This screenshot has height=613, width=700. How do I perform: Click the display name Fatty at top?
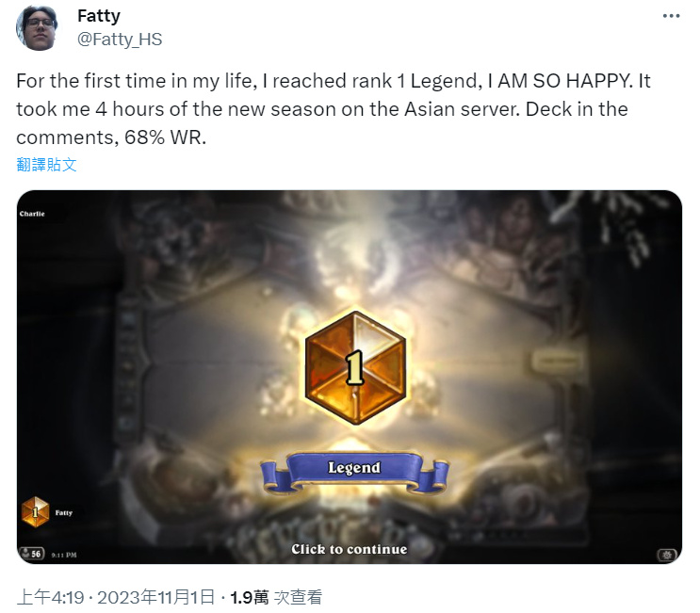click(x=99, y=16)
